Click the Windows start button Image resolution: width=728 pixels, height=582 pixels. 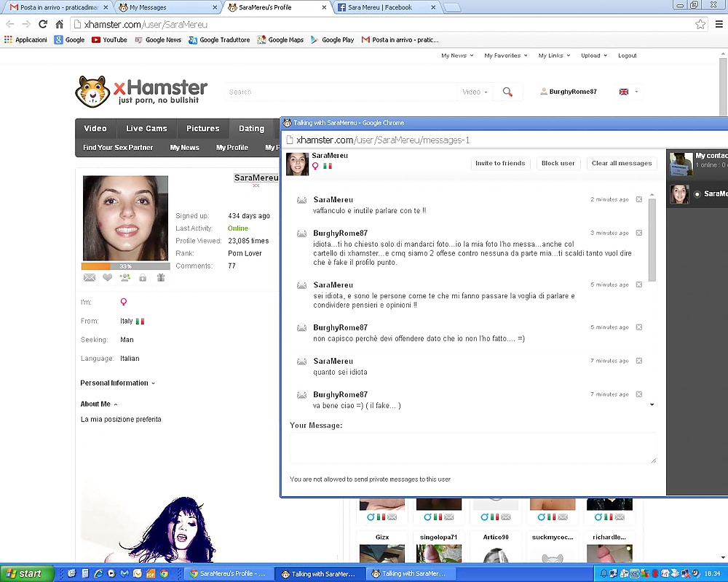click(25, 573)
